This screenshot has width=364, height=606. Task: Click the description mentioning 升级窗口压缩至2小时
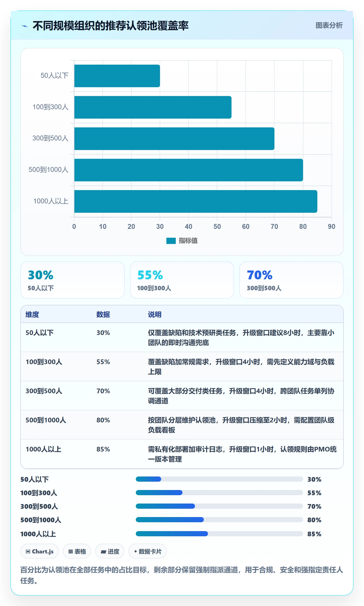pyautogui.click(x=241, y=425)
